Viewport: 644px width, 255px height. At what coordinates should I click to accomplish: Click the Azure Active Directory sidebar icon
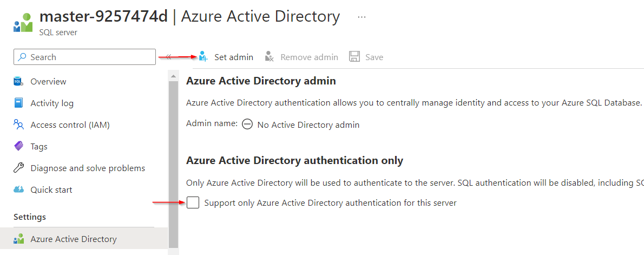pos(19,239)
